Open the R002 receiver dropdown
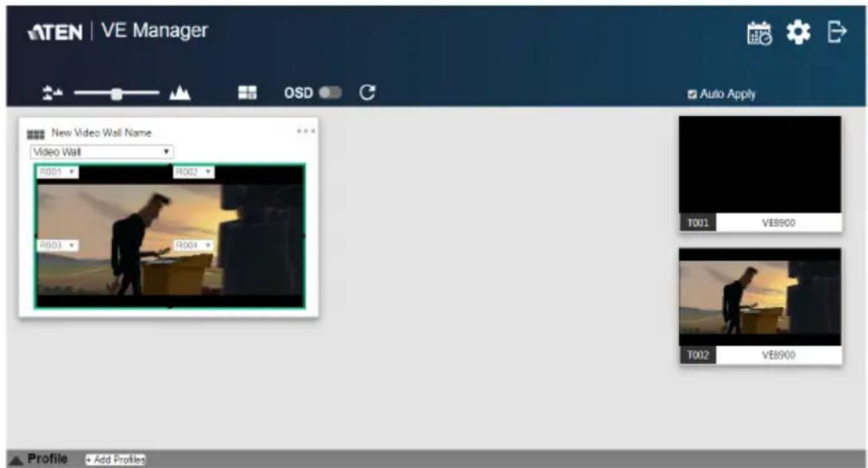This screenshot has width=868, height=468. [194, 172]
